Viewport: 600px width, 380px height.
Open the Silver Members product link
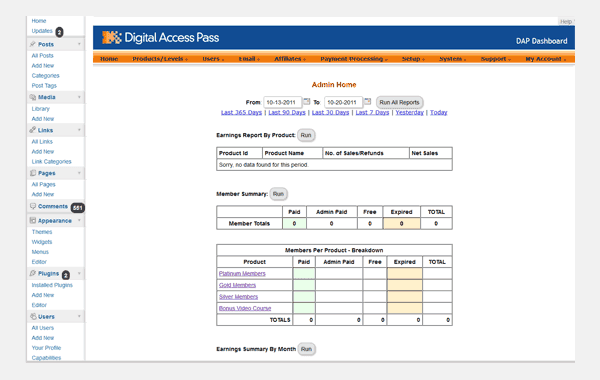click(238, 297)
